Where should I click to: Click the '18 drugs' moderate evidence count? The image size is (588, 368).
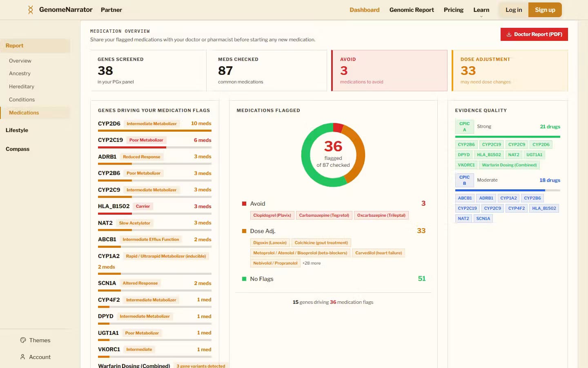(550, 180)
